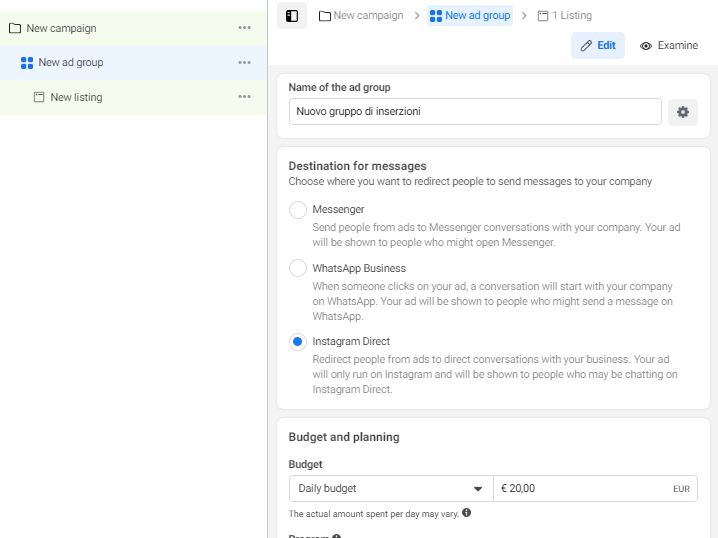Toggle the sidebar panel icon

292,16
